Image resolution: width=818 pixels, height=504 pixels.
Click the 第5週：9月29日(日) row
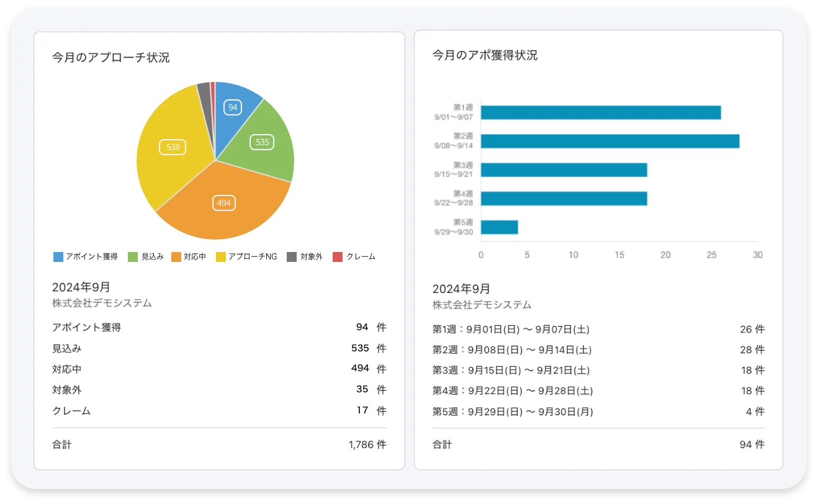(598, 411)
